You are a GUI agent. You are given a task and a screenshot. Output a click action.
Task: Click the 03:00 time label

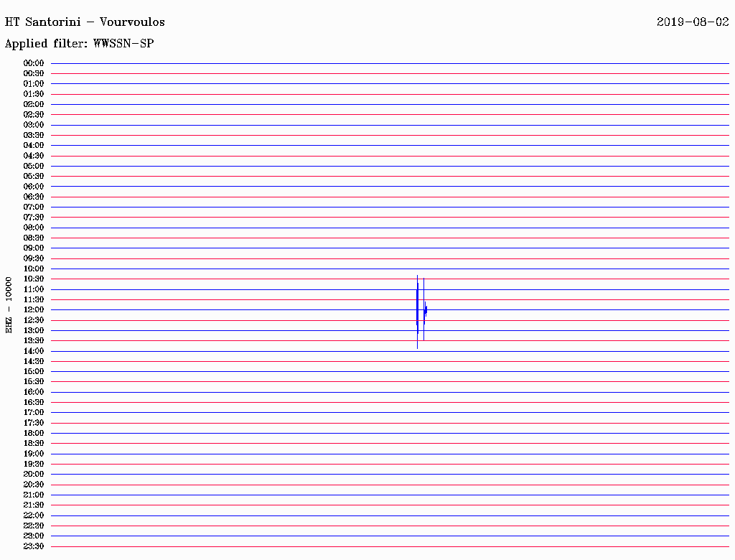pos(34,125)
